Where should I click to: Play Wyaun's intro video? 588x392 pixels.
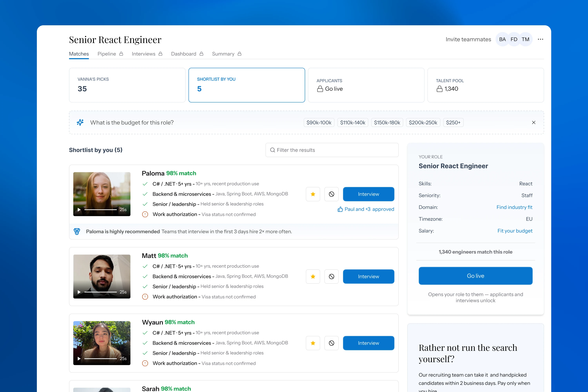[x=79, y=358]
